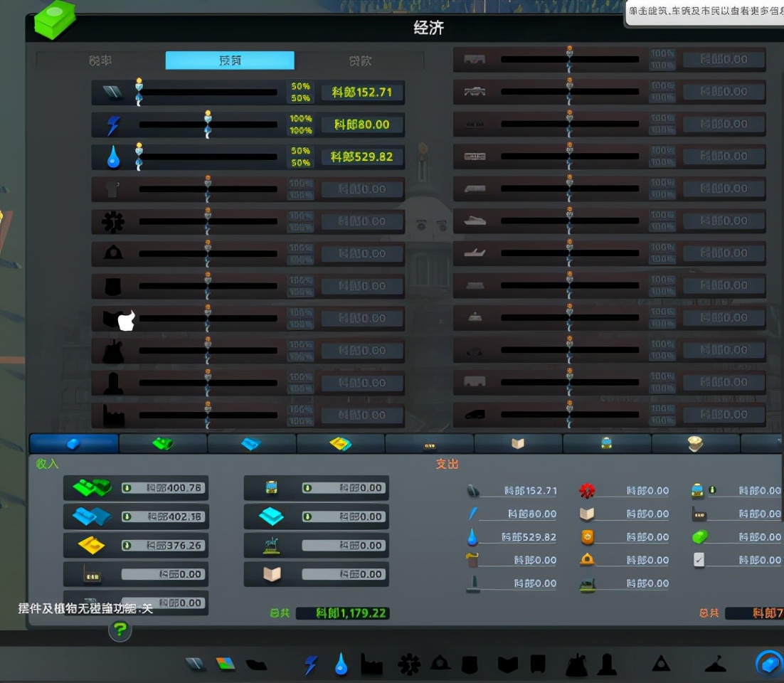The height and width of the screenshot is (683, 784).
Task: Open the garbage factory icon in bottom toolbar
Action: [371, 665]
